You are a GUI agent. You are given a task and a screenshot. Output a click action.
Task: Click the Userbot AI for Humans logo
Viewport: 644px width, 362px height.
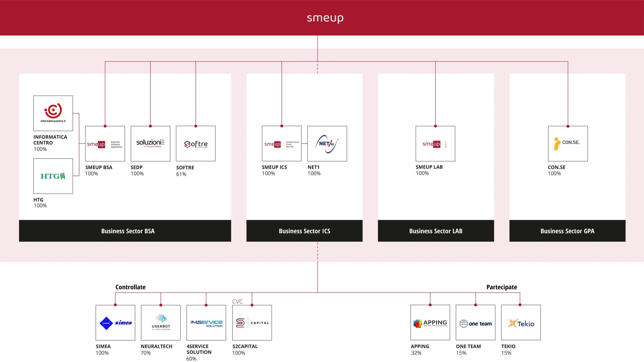point(161,323)
